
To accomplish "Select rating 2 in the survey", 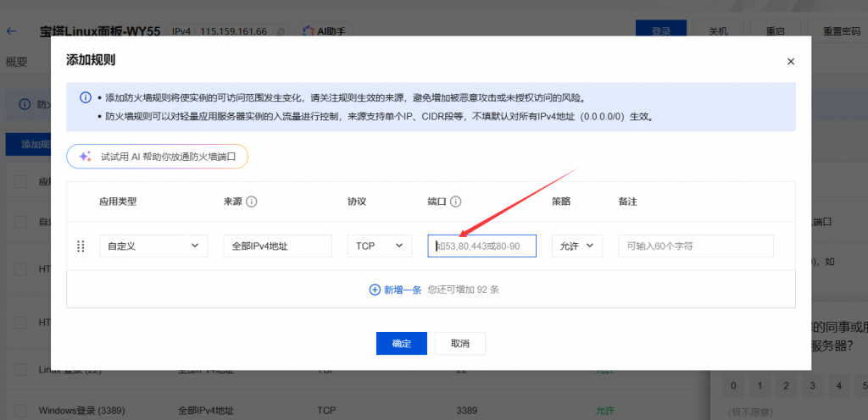I will click(787, 386).
